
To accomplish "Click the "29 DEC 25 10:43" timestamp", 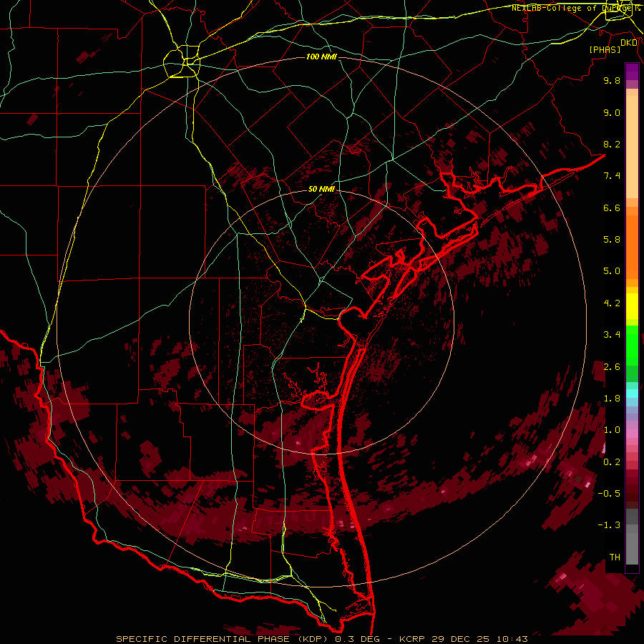I will click(x=479, y=639).
